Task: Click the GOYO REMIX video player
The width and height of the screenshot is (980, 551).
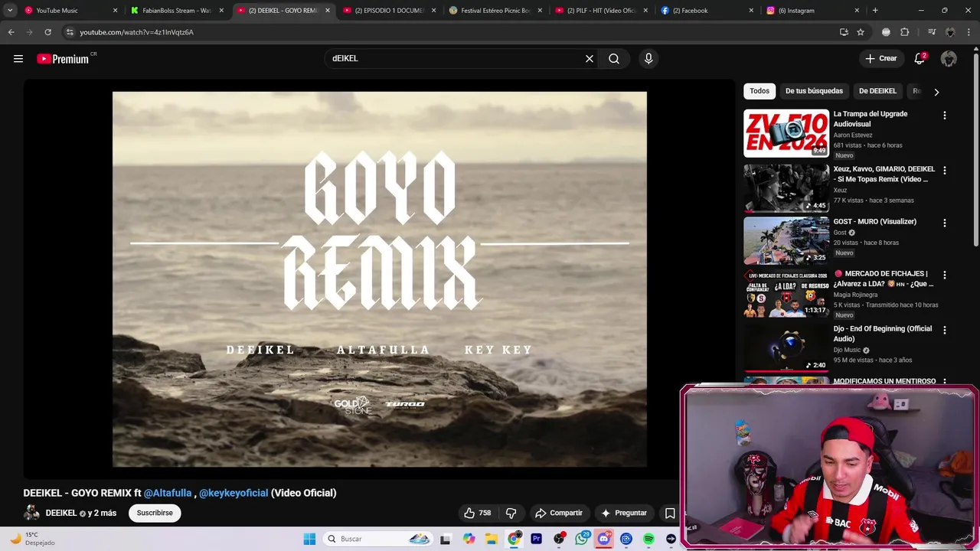Action: coord(380,279)
